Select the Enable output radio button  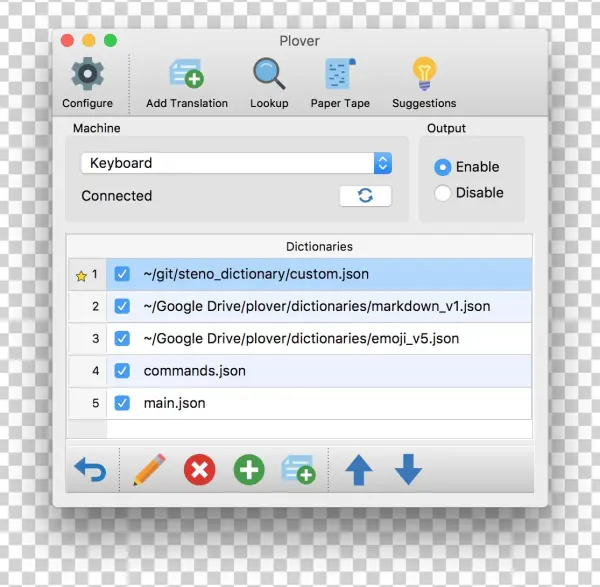[443, 167]
